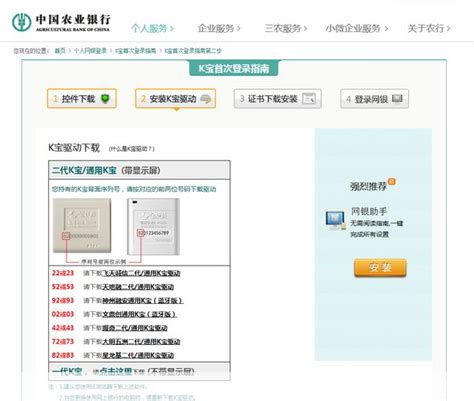
Task: Click the green shield icon on step 1
Action: 105,98
